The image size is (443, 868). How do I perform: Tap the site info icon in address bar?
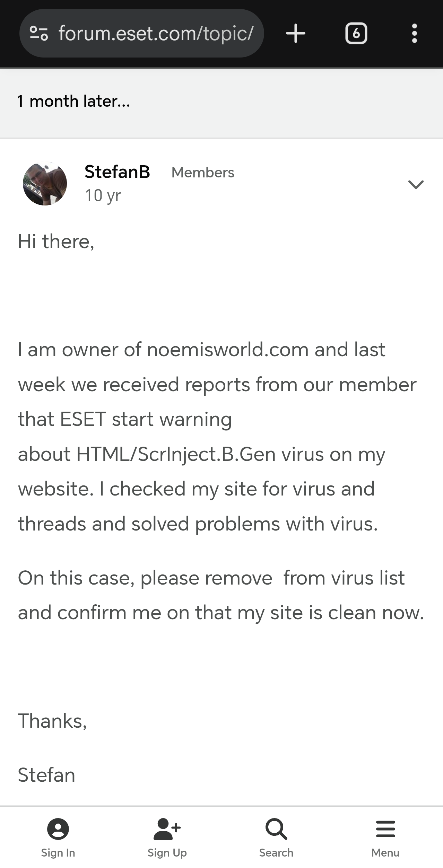(39, 34)
